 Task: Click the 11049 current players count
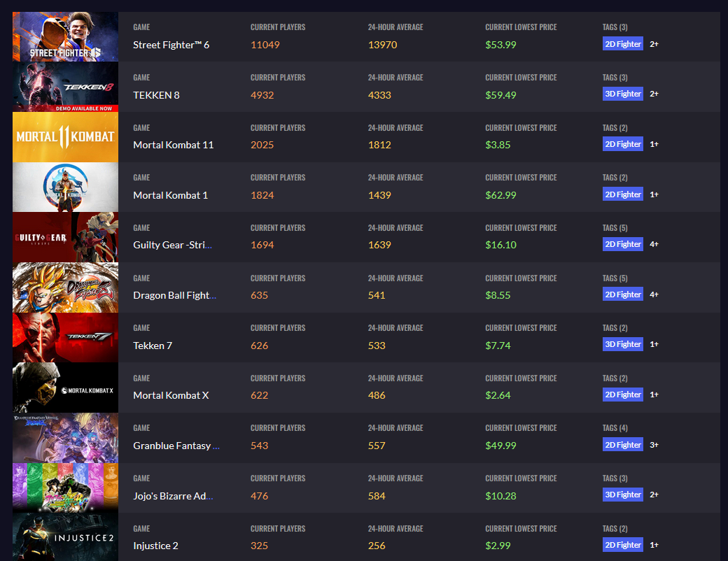point(265,45)
